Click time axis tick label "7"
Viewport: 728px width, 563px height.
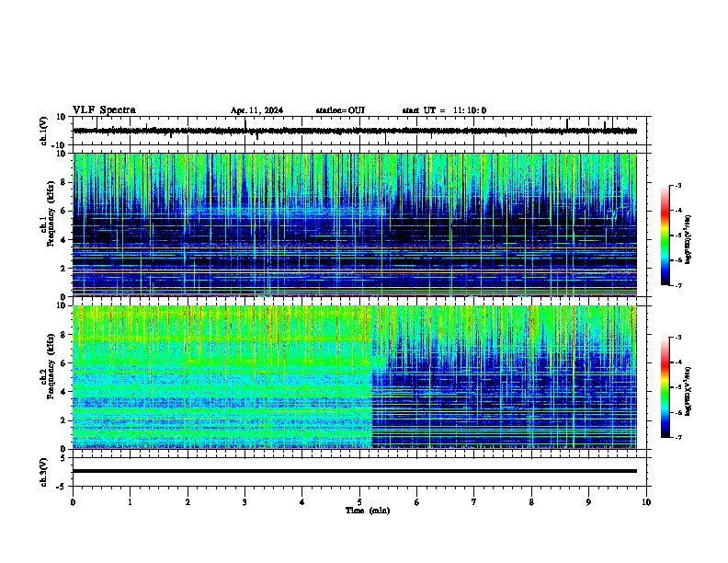(x=474, y=502)
